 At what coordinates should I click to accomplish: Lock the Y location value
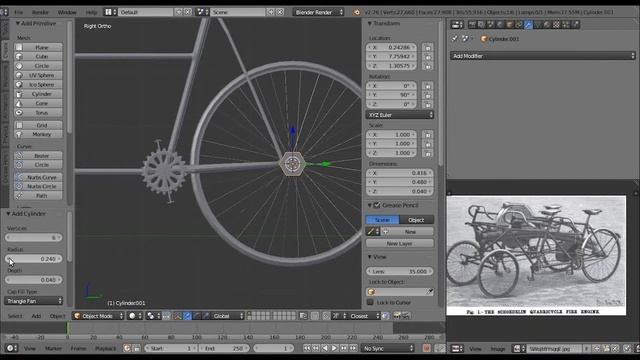coord(428,57)
